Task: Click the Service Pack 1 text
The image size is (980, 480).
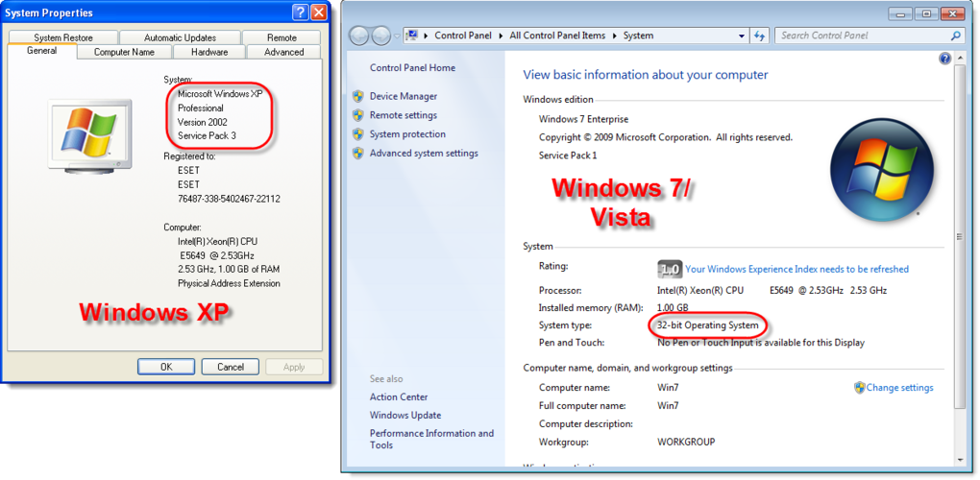Action: click(x=568, y=156)
